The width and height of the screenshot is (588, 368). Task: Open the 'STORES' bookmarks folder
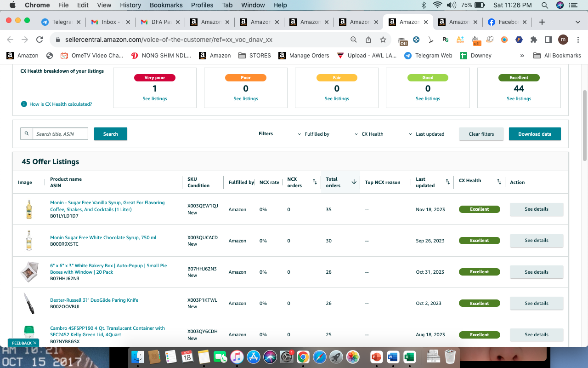(255, 56)
